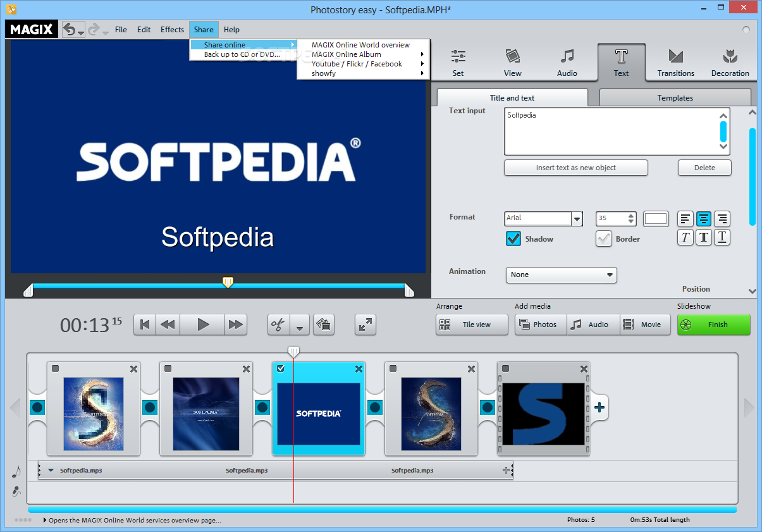Click the scissors cut tool
Image resolution: width=762 pixels, height=532 pixels.
(278, 325)
